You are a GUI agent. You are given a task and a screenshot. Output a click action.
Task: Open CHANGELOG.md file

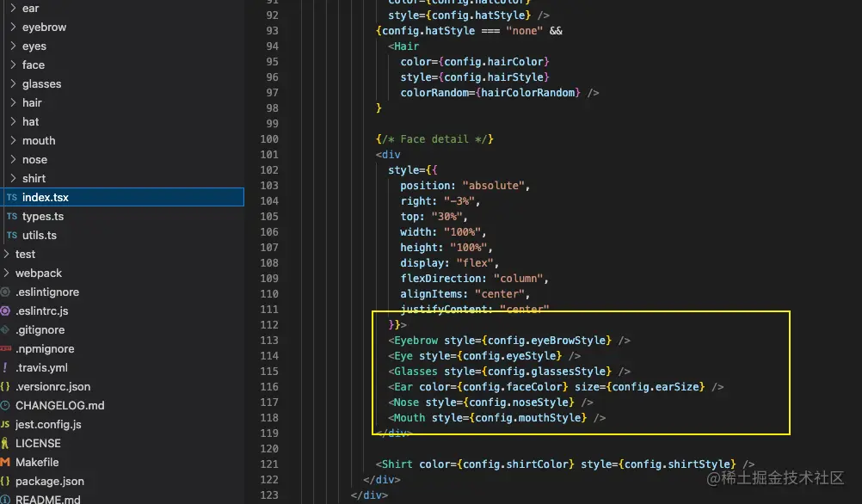coord(60,406)
